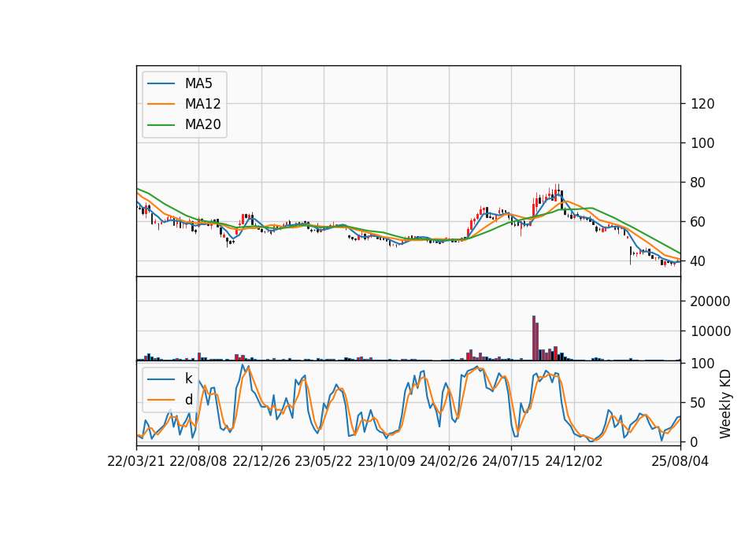Click the 25/08/04 date axis label
This screenshot has height=543, width=756.
point(680,462)
